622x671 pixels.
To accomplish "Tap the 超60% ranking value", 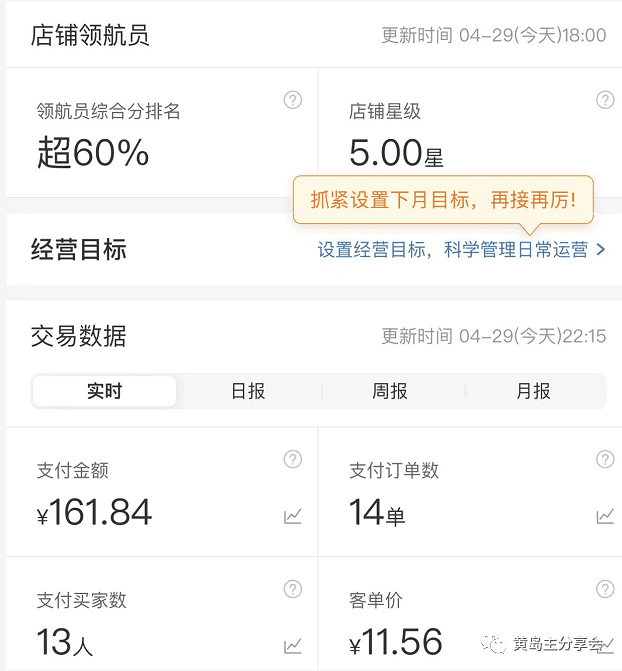I will pyautogui.click(x=93, y=153).
